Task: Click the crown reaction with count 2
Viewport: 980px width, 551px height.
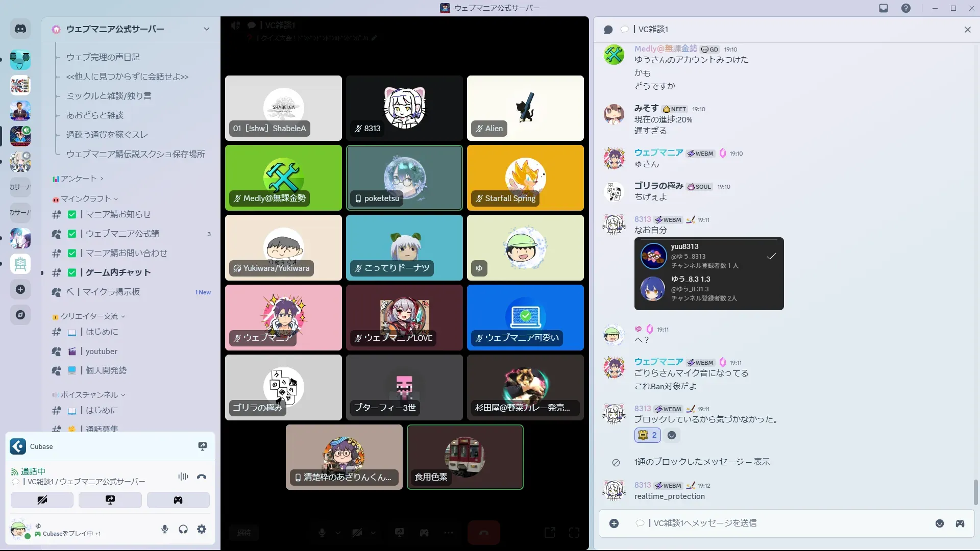Action: [648, 435]
